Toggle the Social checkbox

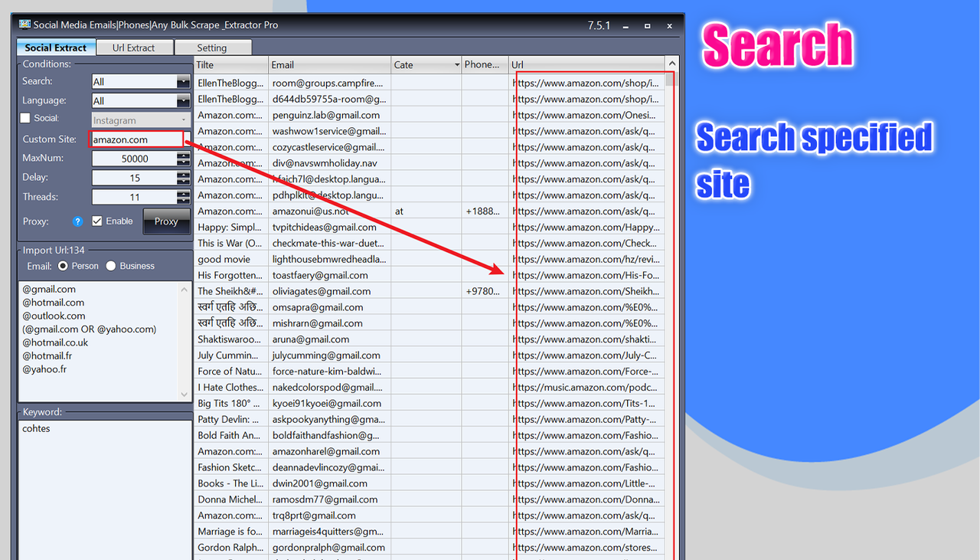(25, 118)
